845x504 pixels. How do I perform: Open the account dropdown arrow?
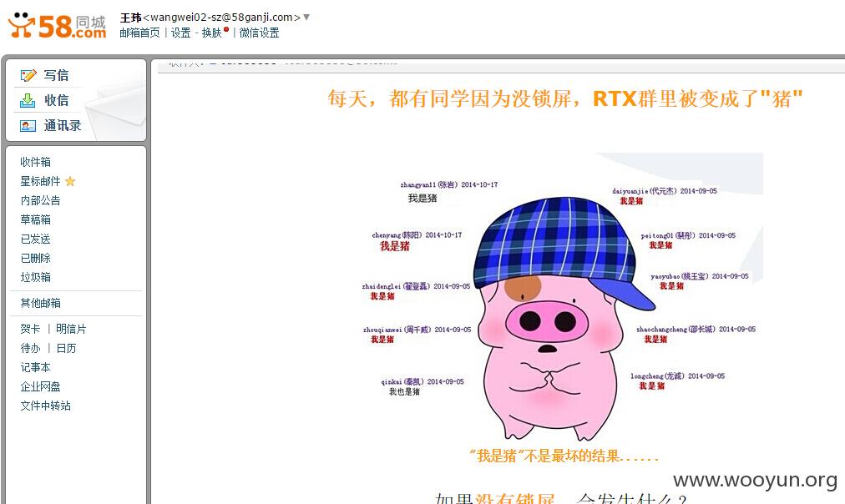pos(306,18)
